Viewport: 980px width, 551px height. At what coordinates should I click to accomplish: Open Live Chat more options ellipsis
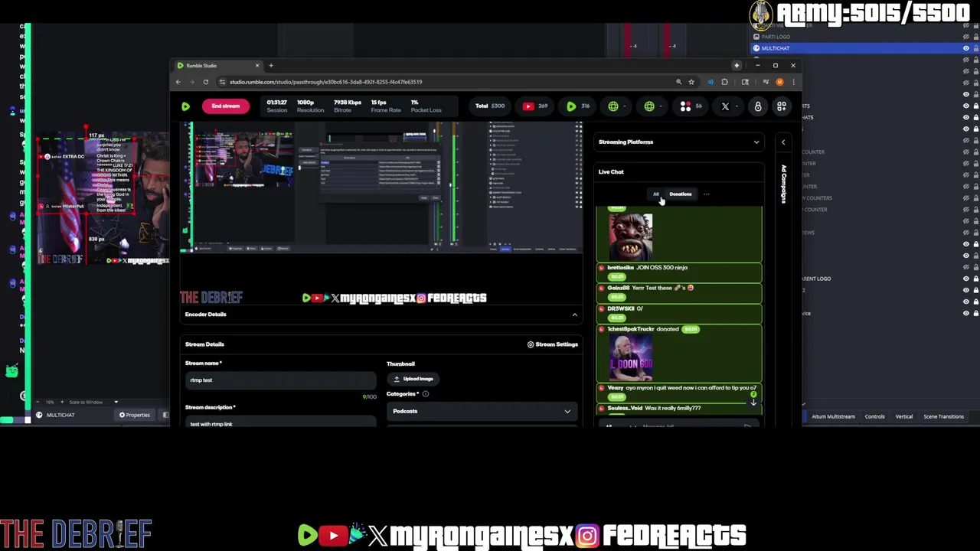coord(706,194)
